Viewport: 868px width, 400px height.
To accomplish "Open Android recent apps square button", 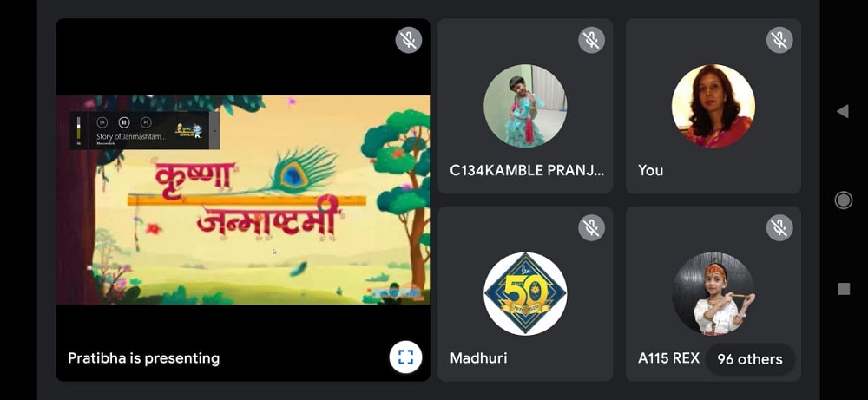I will click(844, 289).
